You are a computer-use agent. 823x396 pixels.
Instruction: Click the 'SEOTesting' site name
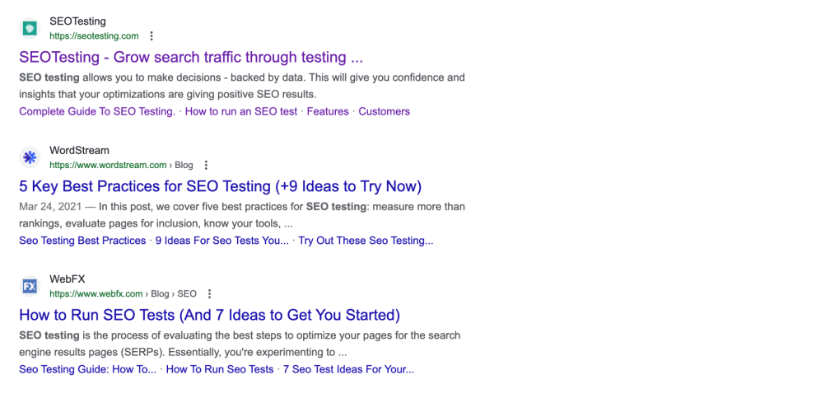[78, 22]
